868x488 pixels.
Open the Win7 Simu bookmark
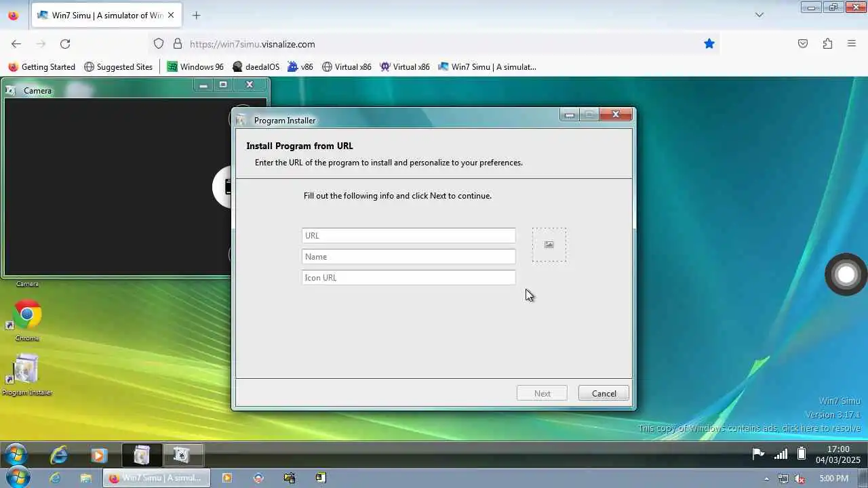pos(487,66)
